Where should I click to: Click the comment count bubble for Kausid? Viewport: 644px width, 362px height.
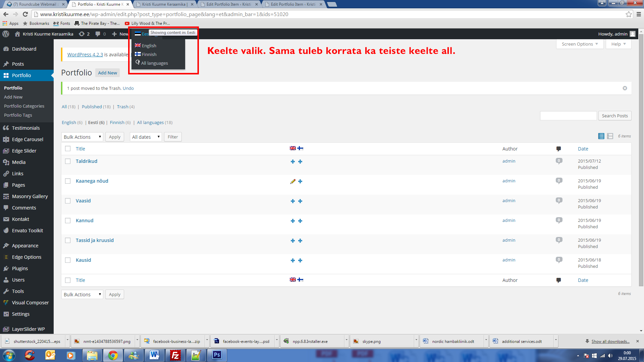pos(559,260)
